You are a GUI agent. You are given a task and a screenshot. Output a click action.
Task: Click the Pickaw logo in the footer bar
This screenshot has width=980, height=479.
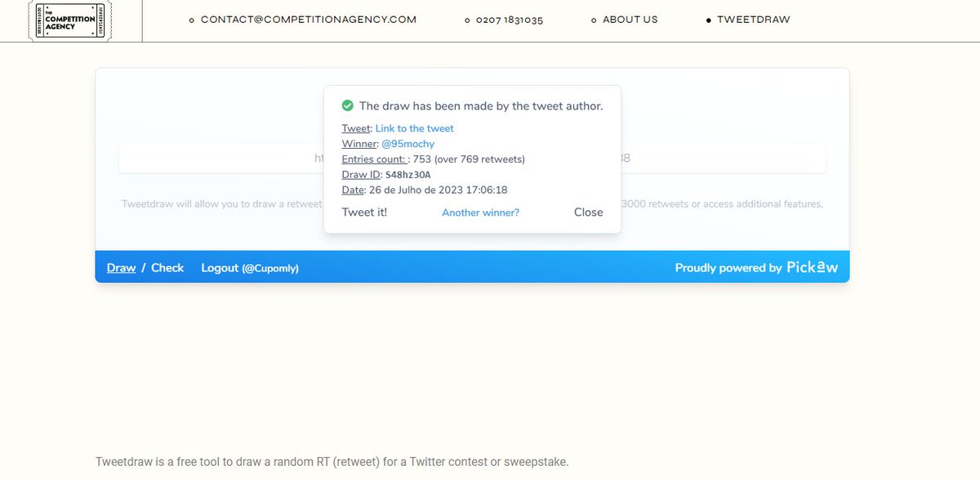tap(813, 267)
